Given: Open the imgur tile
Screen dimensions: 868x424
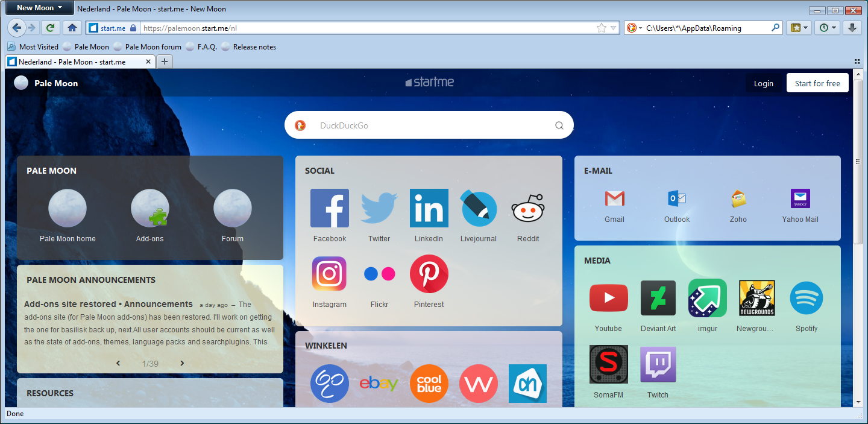Looking at the screenshot, I should click(708, 298).
